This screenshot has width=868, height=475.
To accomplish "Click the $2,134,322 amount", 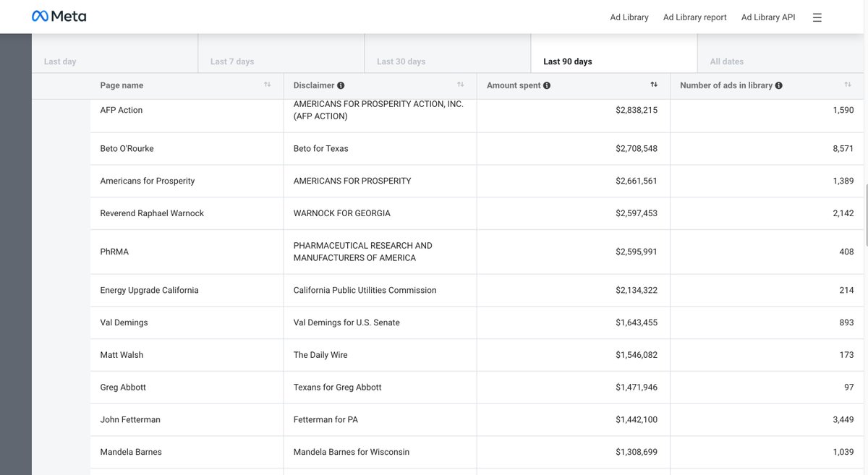I will [637, 290].
